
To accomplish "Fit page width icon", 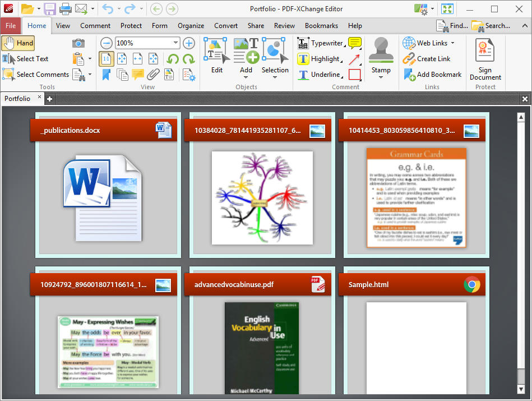I will click(x=137, y=59).
